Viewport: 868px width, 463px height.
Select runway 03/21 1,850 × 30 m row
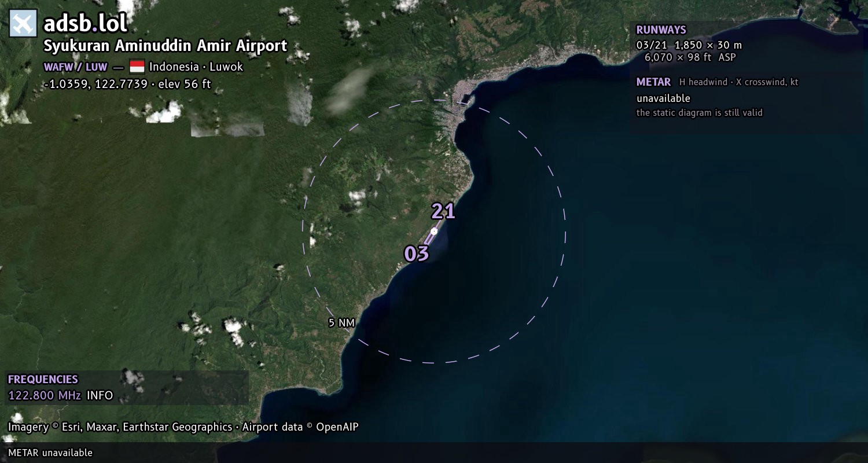[x=689, y=45]
